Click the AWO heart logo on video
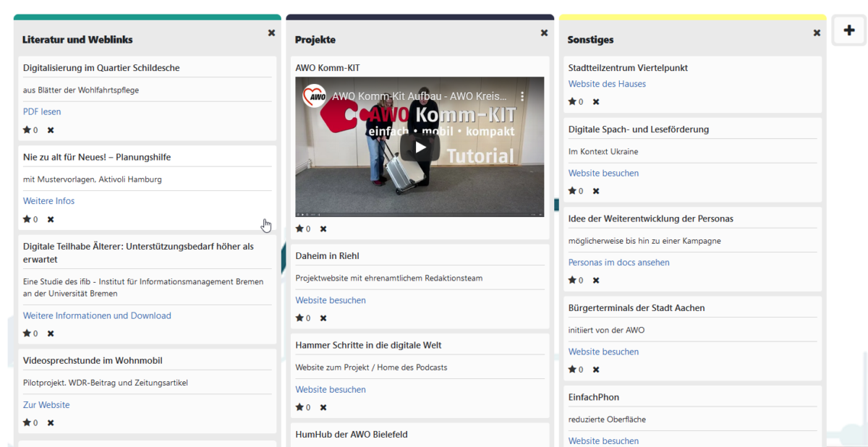The image size is (868, 447). (314, 96)
